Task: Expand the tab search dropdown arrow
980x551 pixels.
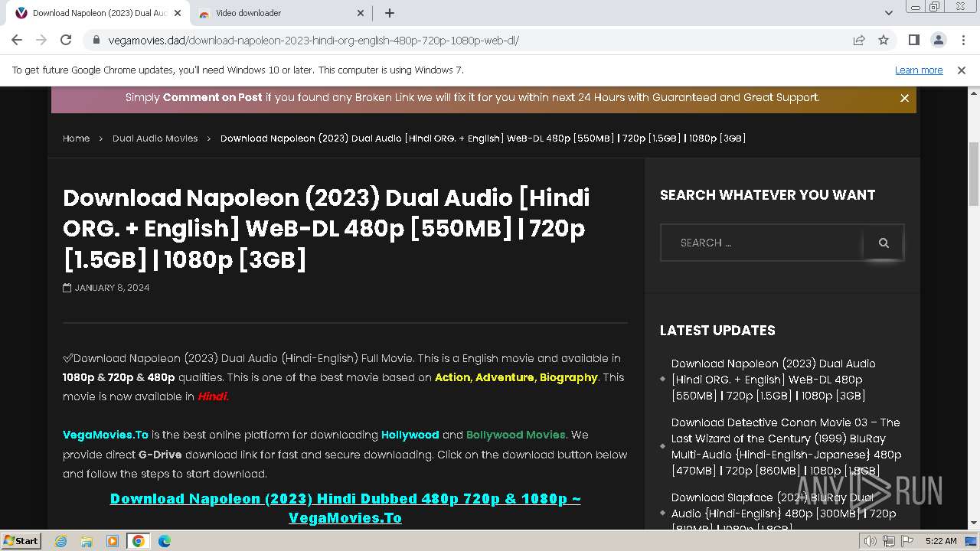Action: [888, 13]
